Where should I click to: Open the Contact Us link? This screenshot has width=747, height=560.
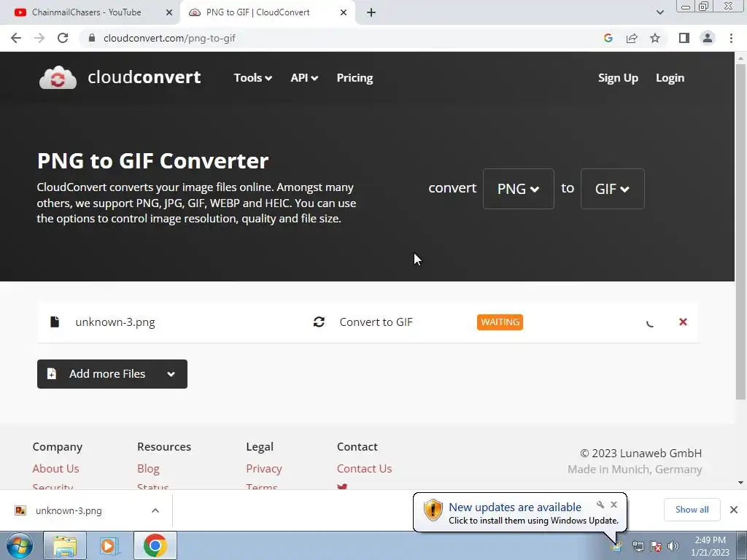pyautogui.click(x=365, y=469)
